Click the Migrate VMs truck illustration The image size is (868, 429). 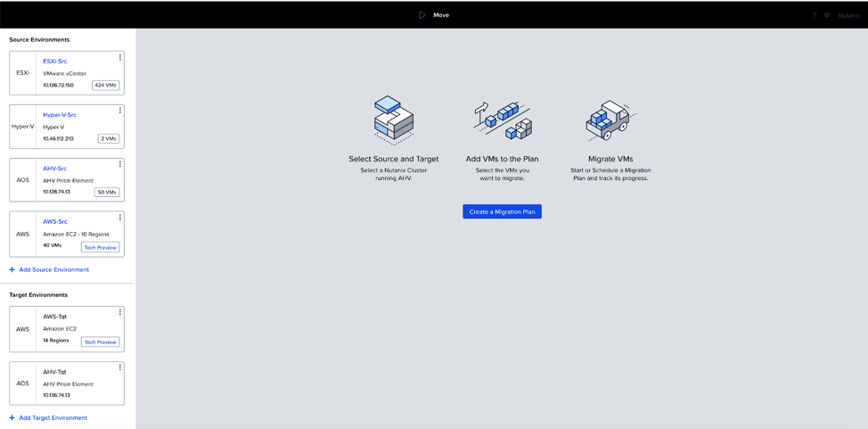(610, 120)
